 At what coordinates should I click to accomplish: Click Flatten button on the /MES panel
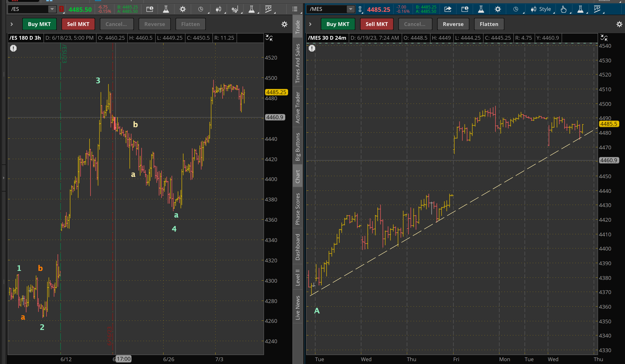tap(489, 24)
